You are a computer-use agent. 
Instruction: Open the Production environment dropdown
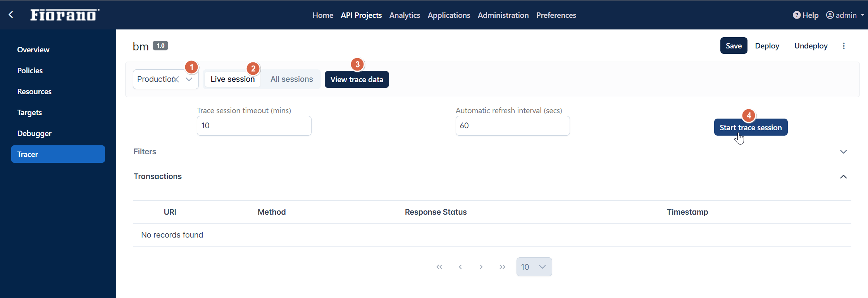pos(189,79)
